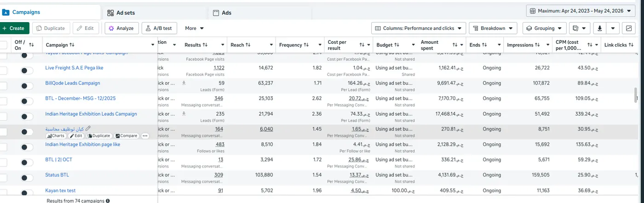Sort by the Reach column
This screenshot has height=203, width=644.
click(x=248, y=45)
